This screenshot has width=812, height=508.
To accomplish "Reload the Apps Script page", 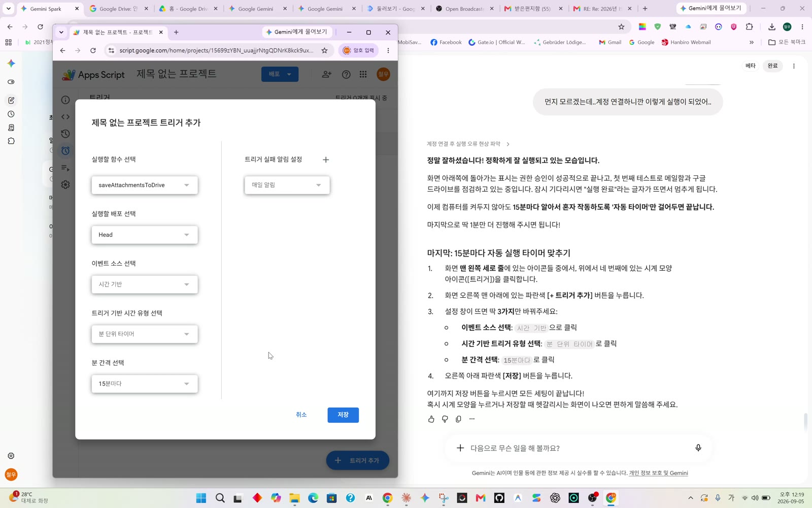I will pyautogui.click(x=93, y=50).
